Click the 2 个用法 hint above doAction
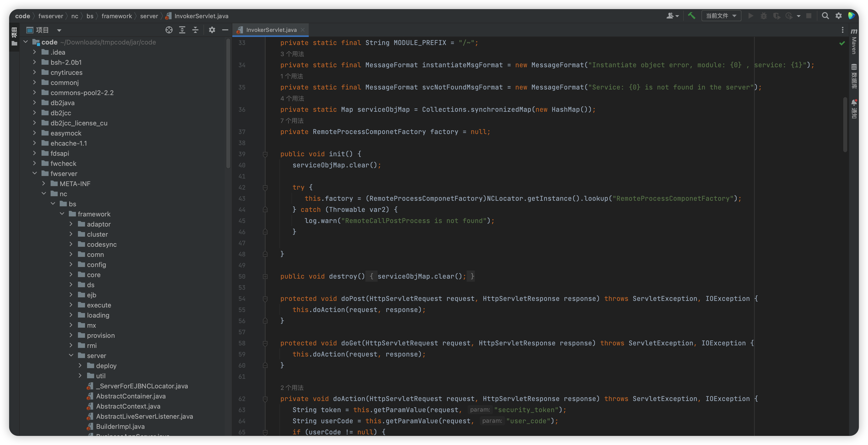Viewport: 868px width, 445px height. click(292, 388)
